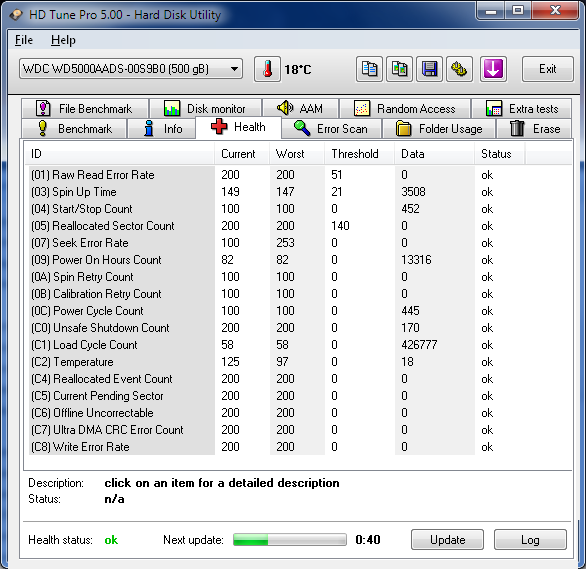Switch to Benchmark tab
586x569 pixels.
74,129
